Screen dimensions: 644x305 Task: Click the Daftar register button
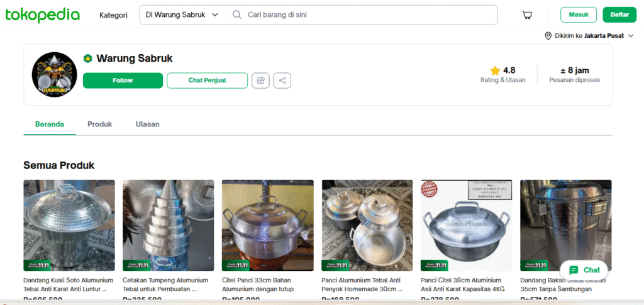[619, 14]
